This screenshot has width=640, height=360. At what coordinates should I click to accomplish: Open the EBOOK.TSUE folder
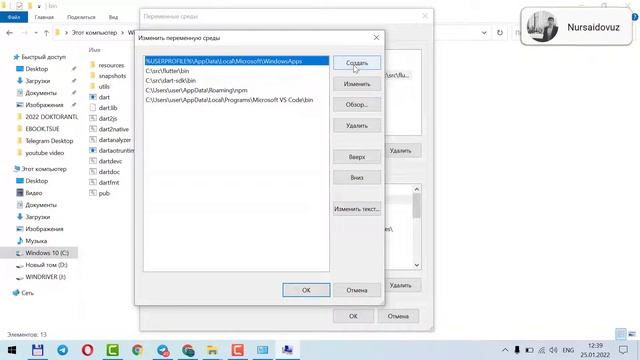42,129
